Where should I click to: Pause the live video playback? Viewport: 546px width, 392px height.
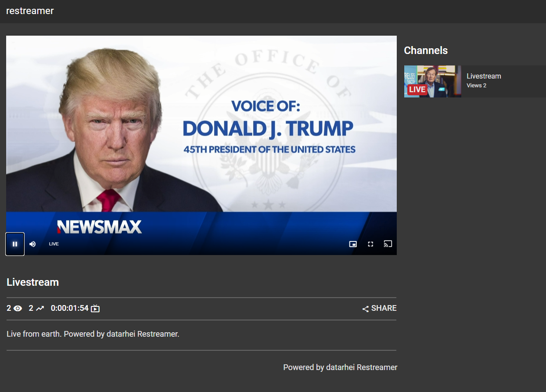tap(15, 244)
